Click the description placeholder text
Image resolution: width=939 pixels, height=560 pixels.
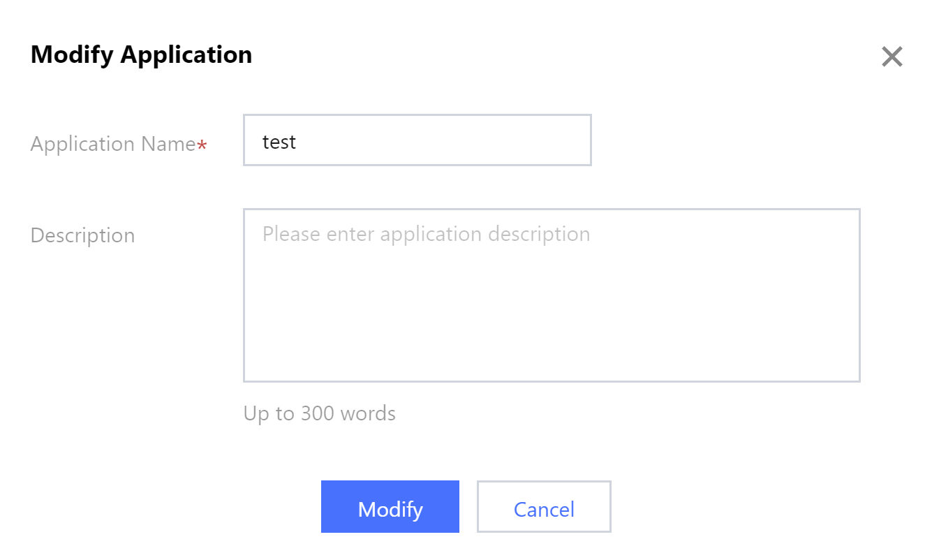tap(426, 234)
